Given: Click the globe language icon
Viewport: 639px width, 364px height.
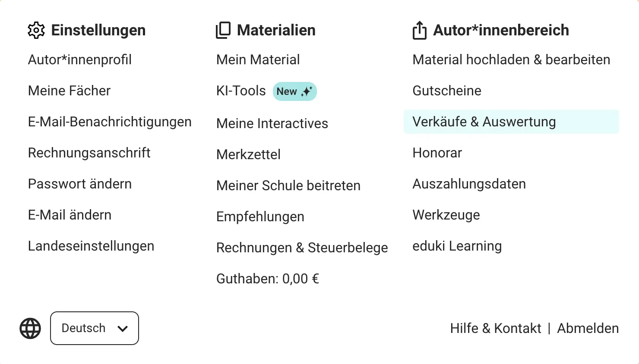Looking at the screenshot, I should [x=30, y=329].
